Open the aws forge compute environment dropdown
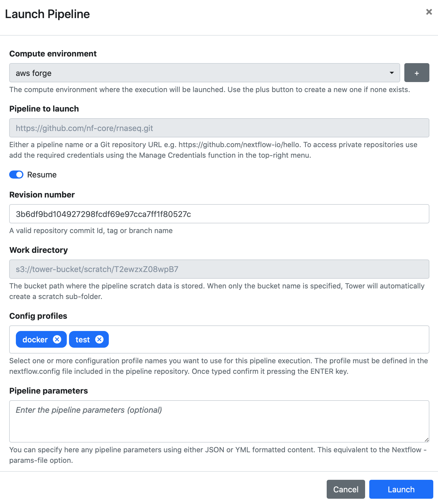 [x=195, y=73]
